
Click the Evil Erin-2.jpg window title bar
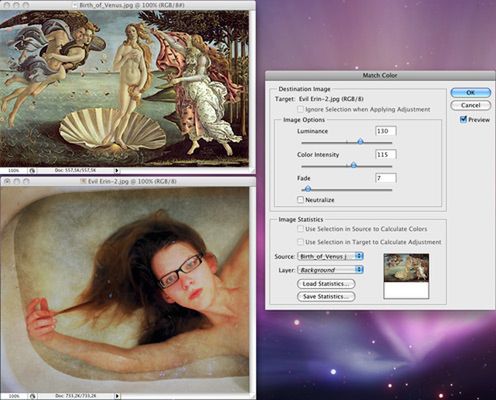coord(128,181)
